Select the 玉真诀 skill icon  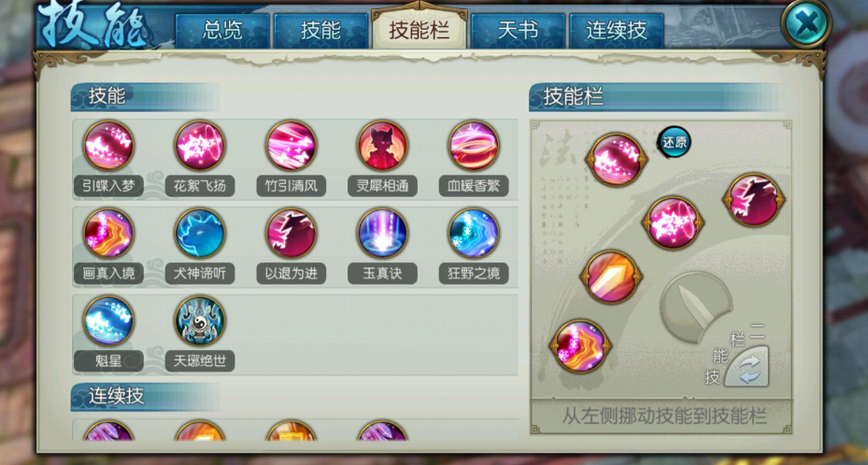click(x=382, y=233)
